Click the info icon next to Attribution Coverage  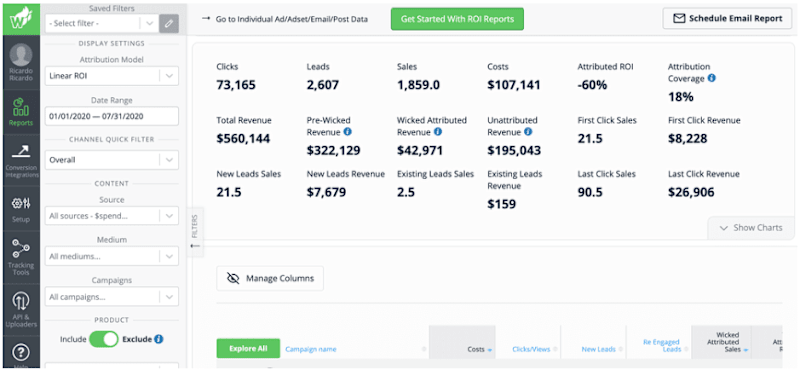(x=712, y=78)
